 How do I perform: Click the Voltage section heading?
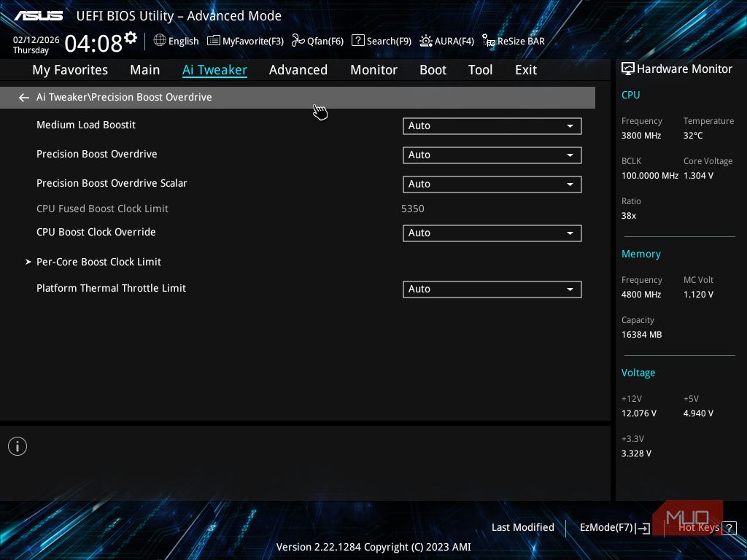pos(638,373)
